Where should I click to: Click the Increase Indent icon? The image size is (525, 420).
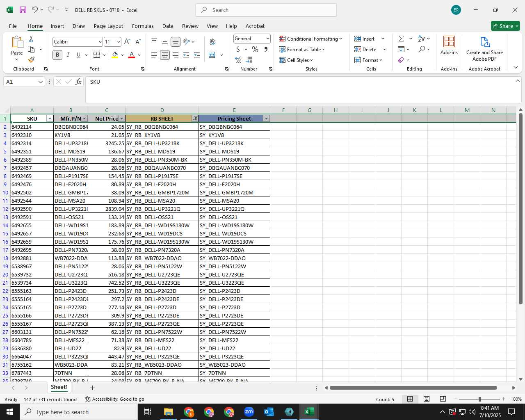197,55
